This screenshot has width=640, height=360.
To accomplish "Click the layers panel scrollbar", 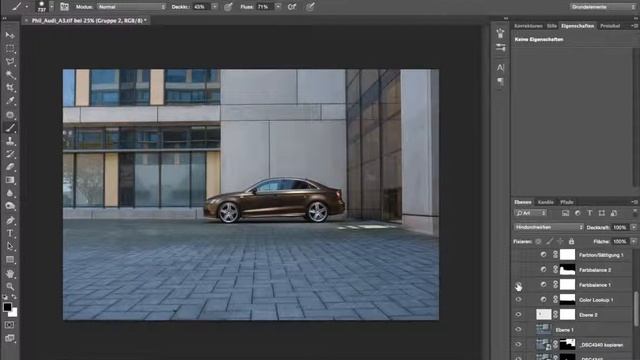I will point(636,309).
